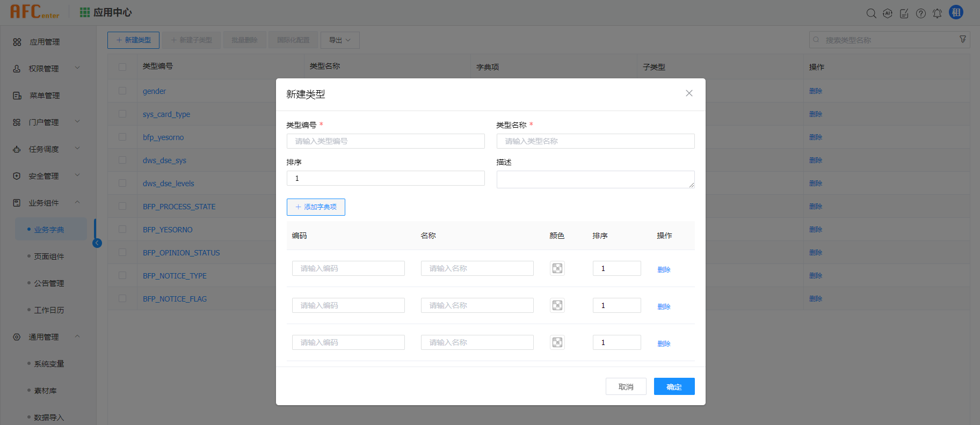Click the filter funnel icon in search box
Screen dimensions: 980x425
point(963,39)
